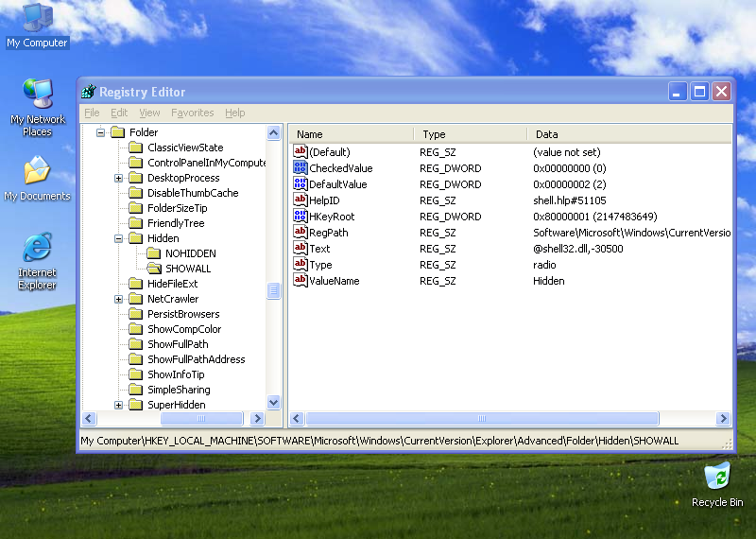Click the tree pane vertical scroll thumb

(x=273, y=290)
